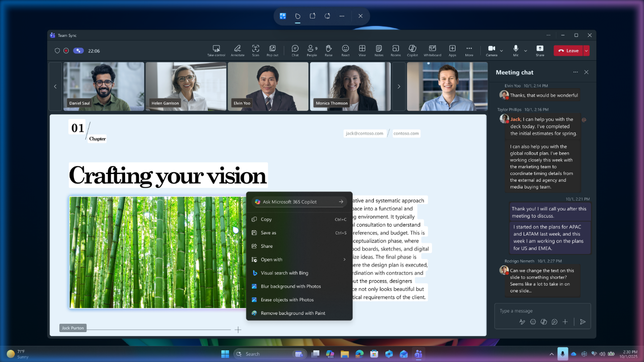Select Blur background with Photos
Image resolution: width=644 pixels, height=362 pixels.
point(300,286)
